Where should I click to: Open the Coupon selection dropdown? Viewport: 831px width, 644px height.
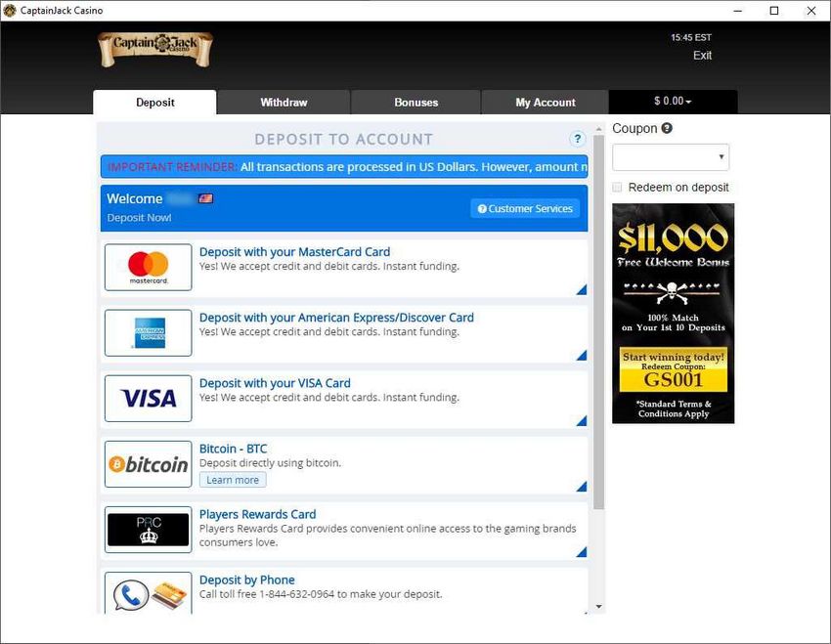[x=669, y=156]
